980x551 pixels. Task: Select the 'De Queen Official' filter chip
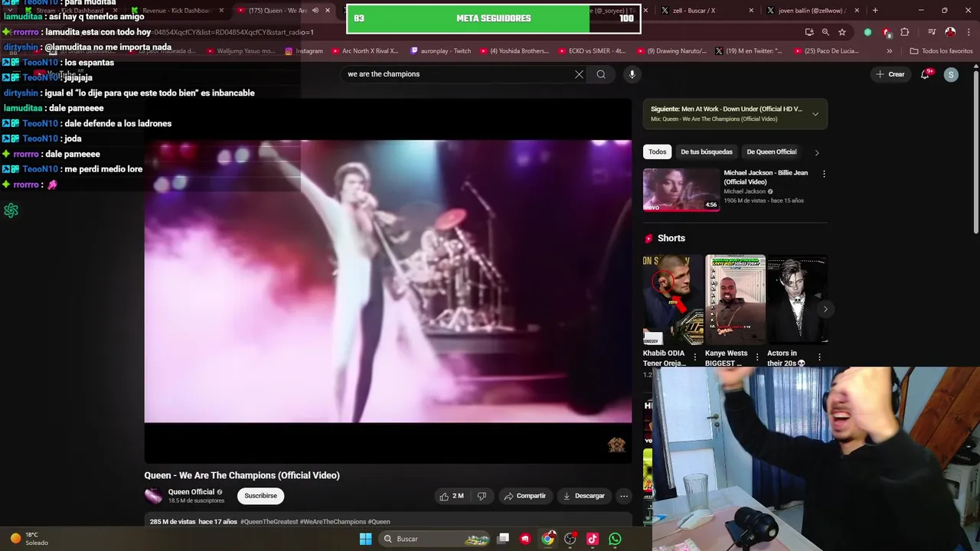[x=772, y=152]
